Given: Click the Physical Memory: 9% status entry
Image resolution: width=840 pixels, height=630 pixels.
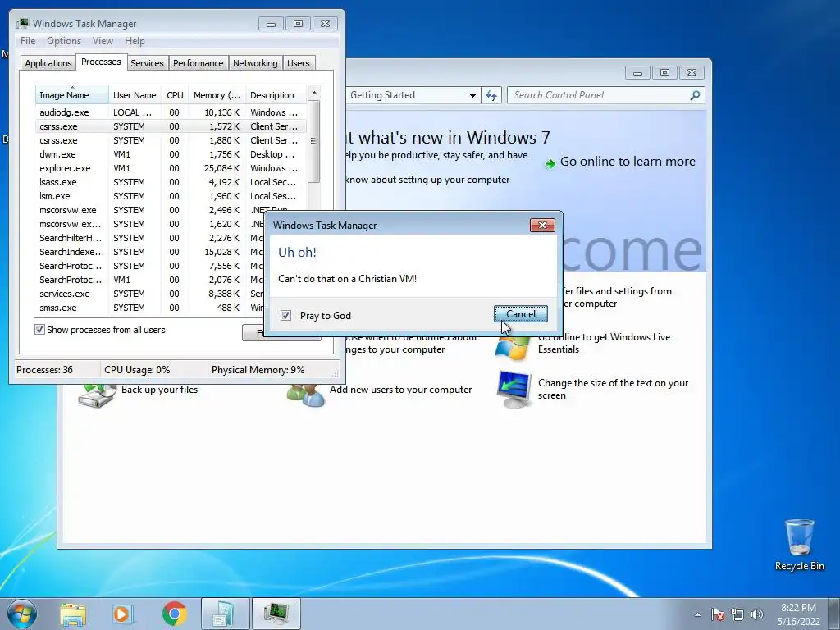Looking at the screenshot, I should 258,370.
